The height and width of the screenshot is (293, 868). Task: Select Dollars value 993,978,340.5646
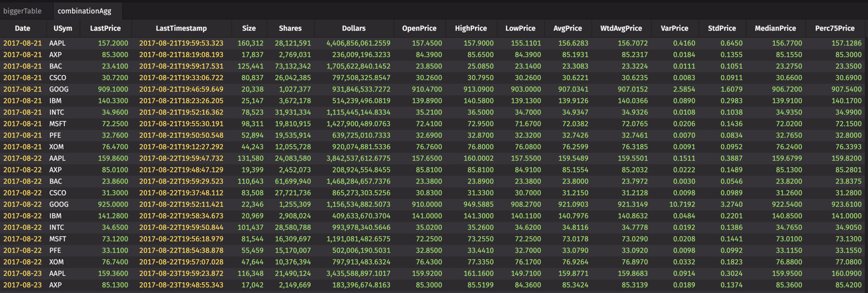click(362, 227)
